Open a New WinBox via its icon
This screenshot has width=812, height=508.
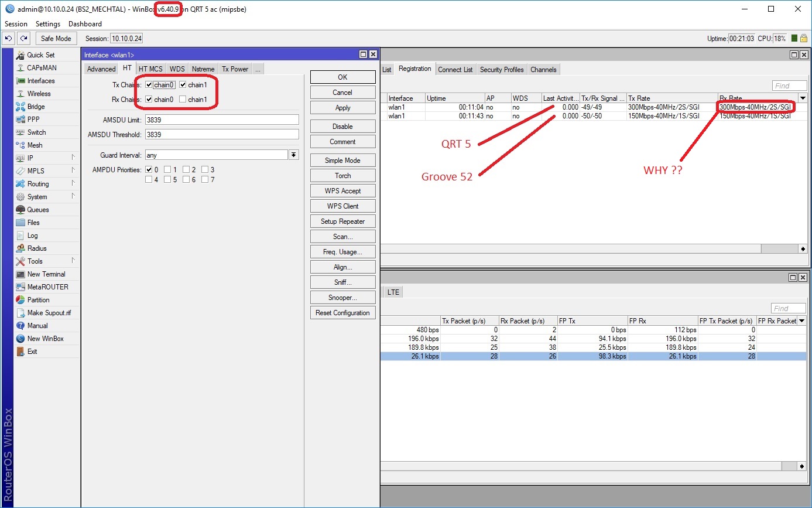coord(20,339)
